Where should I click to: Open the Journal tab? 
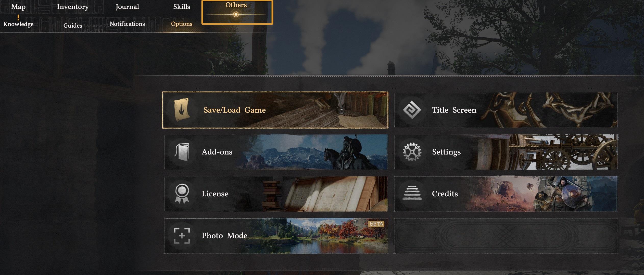[x=127, y=7]
